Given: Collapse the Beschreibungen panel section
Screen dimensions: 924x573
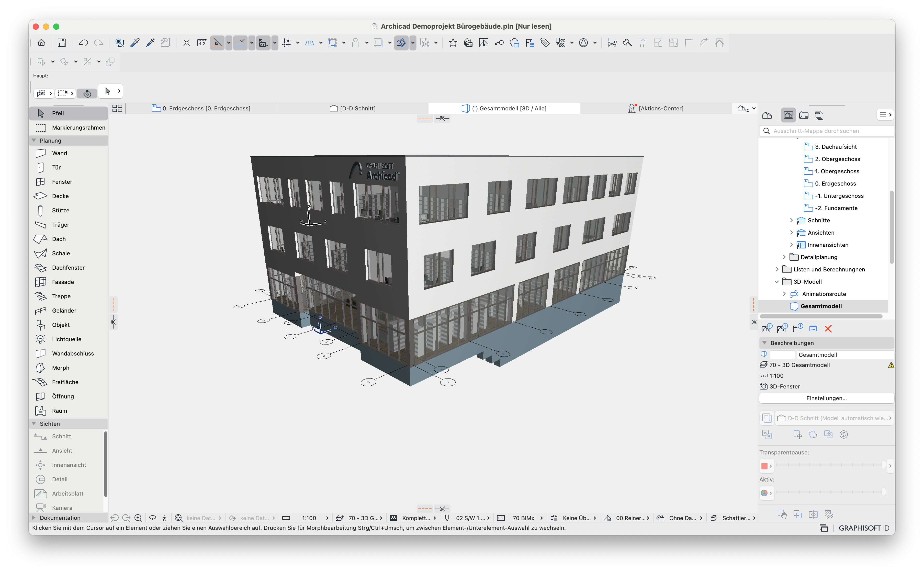Looking at the screenshot, I should pos(764,343).
